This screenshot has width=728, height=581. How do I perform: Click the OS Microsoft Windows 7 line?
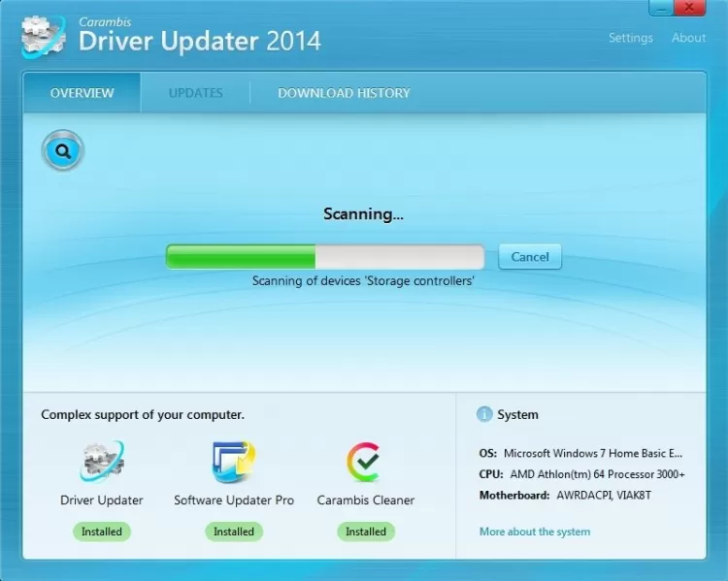coord(580,453)
